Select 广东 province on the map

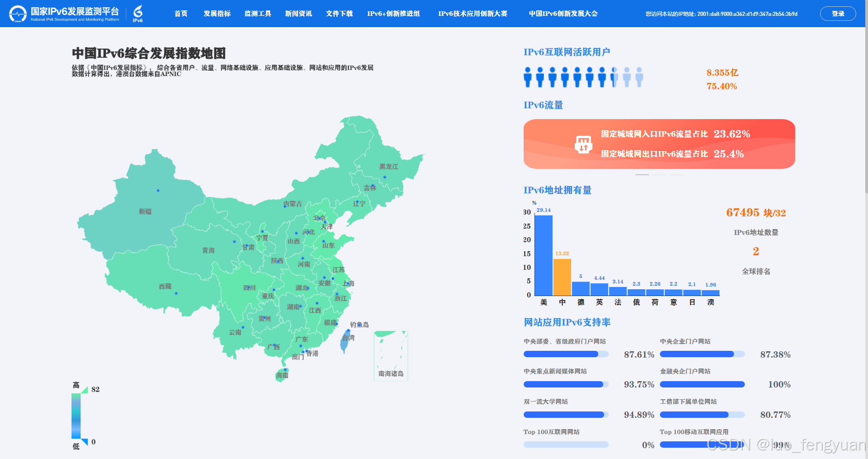coord(301,339)
